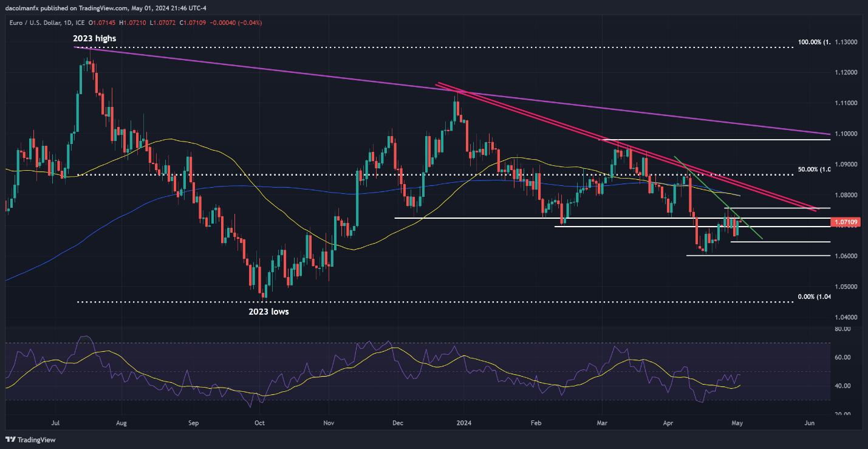The width and height of the screenshot is (868, 449).
Task: Click the '0.00%' Fibonacci level label
Action: (813, 297)
